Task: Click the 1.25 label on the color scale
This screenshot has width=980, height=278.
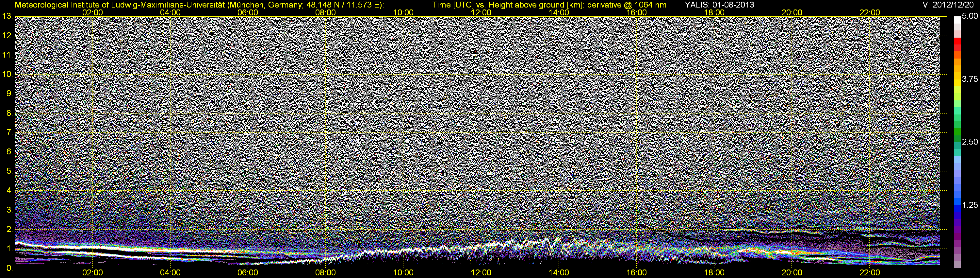Action: (969, 205)
